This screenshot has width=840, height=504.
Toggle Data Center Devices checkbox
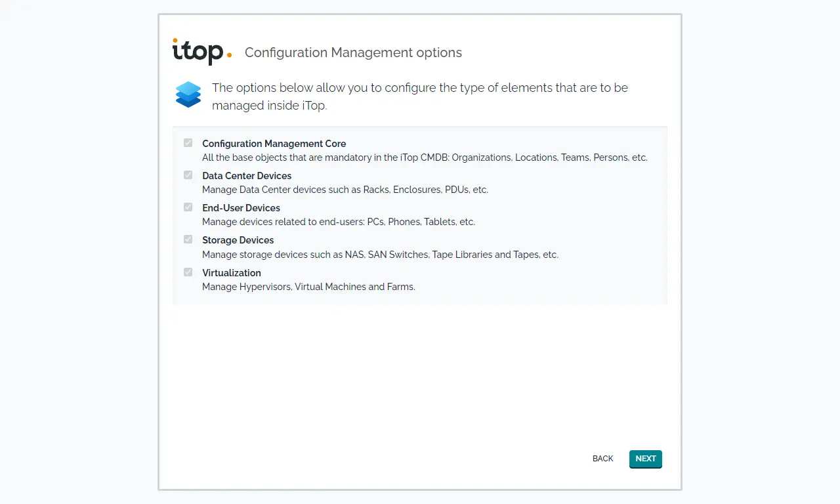[188, 175]
